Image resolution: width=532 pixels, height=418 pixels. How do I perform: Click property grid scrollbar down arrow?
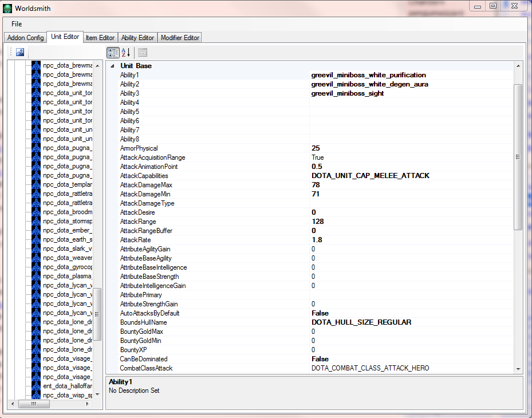518,369
